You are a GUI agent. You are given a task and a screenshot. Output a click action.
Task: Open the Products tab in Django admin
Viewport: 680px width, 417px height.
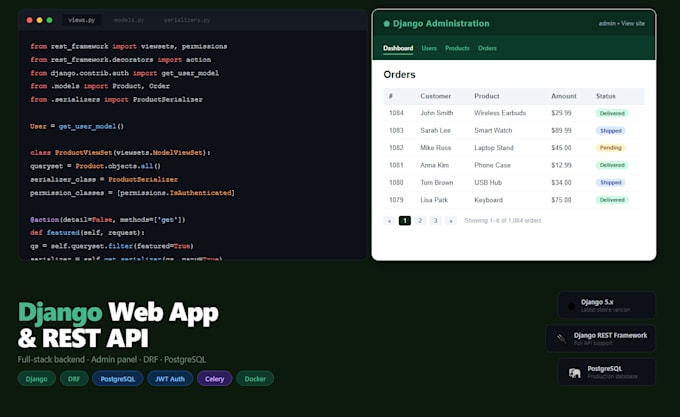[457, 48]
